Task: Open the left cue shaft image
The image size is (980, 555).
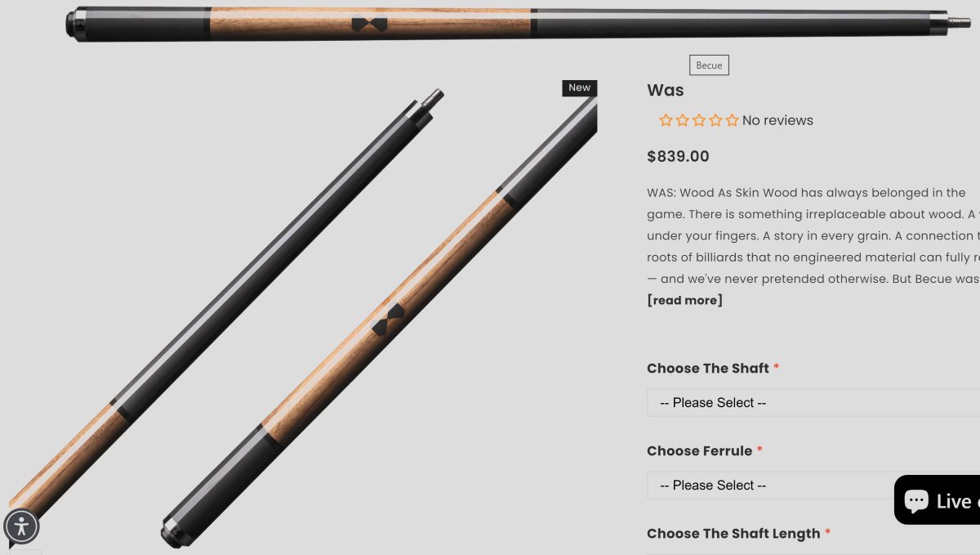Action: pyautogui.click(x=226, y=302)
